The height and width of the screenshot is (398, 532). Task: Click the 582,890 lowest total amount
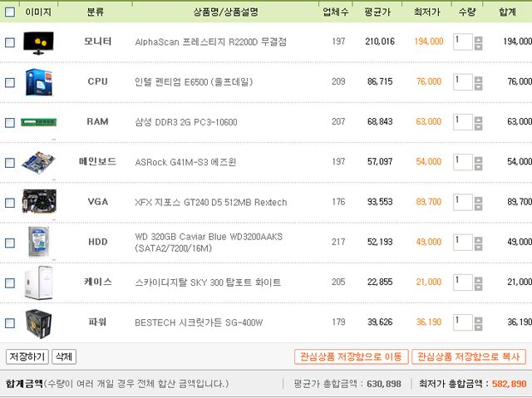click(x=510, y=384)
